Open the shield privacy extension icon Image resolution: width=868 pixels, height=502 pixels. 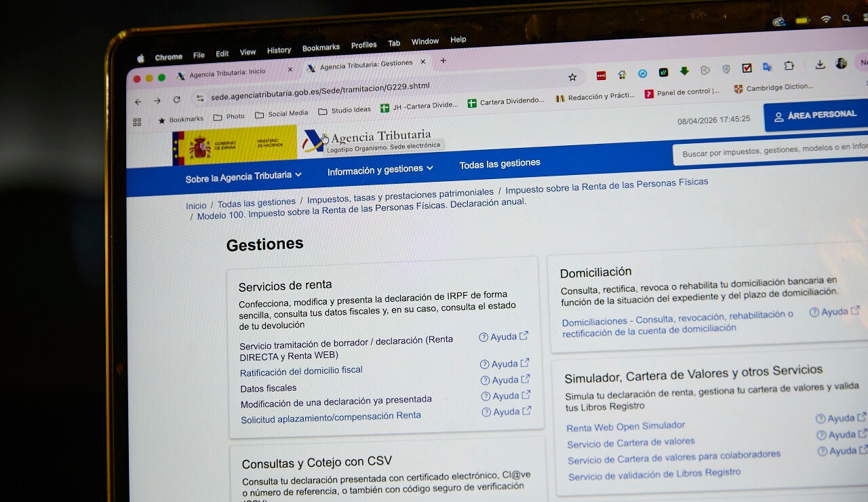726,68
